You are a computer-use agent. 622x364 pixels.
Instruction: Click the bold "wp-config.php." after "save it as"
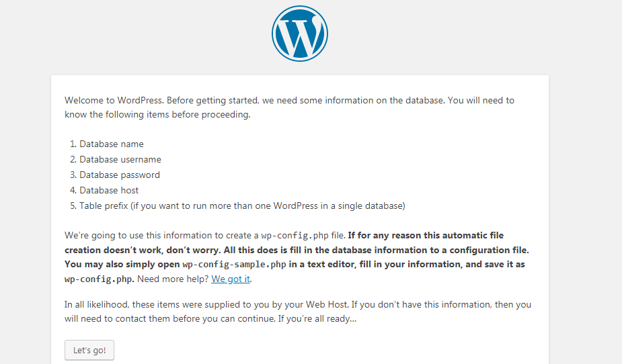[x=99, y=279]
